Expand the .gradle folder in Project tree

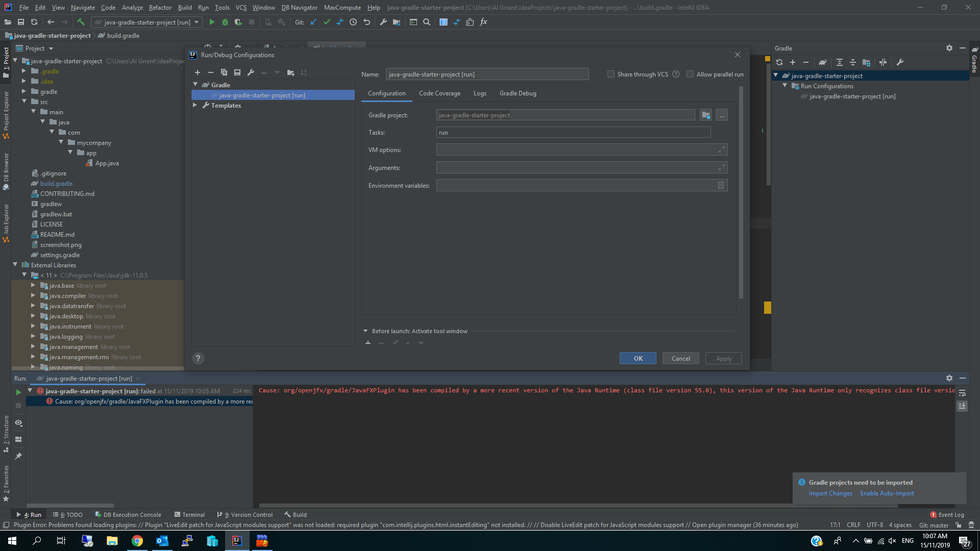click(24, 71)
